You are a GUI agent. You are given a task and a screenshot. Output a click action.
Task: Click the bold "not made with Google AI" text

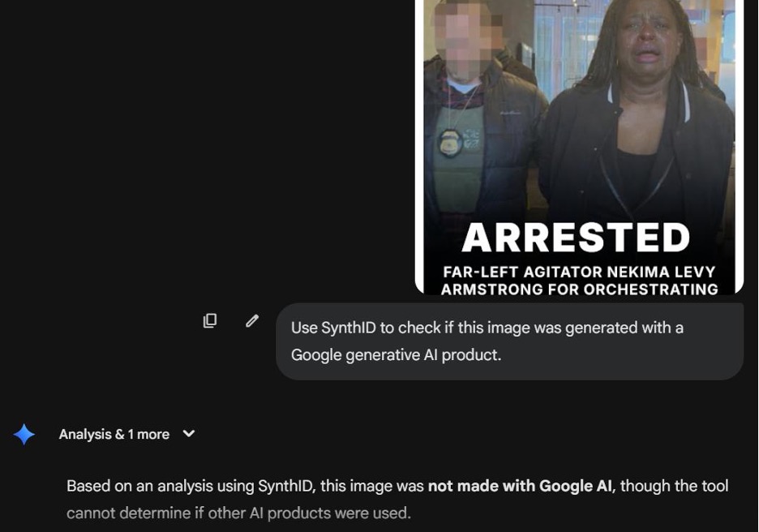tap(519, 486)
